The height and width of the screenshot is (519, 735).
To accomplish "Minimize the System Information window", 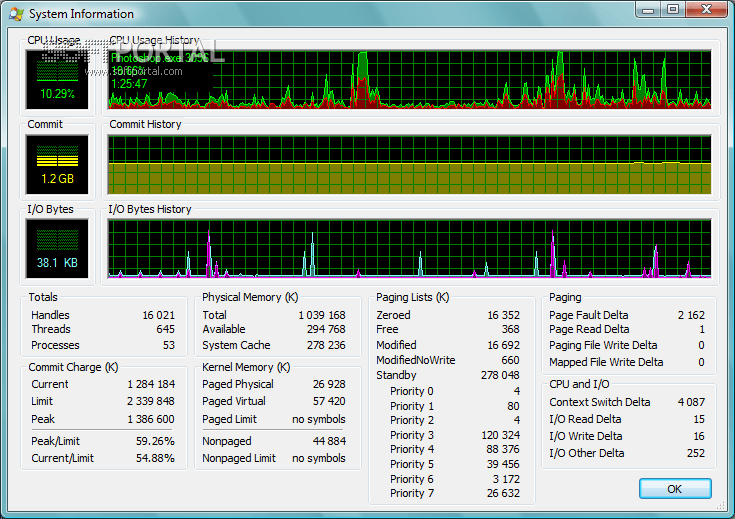I will 649,10.
